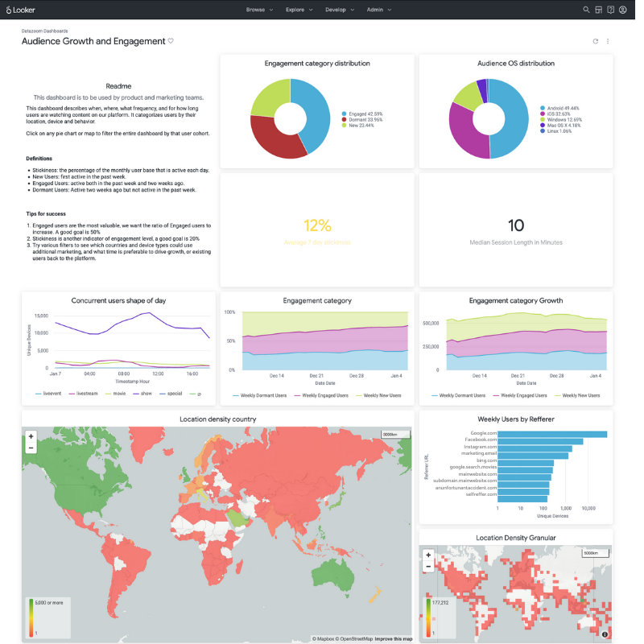The width and height of the screenshot is (644, 644).
Task: Open the Admin dropdown menu
Action: pyautogui.click(x=375, y=10)
